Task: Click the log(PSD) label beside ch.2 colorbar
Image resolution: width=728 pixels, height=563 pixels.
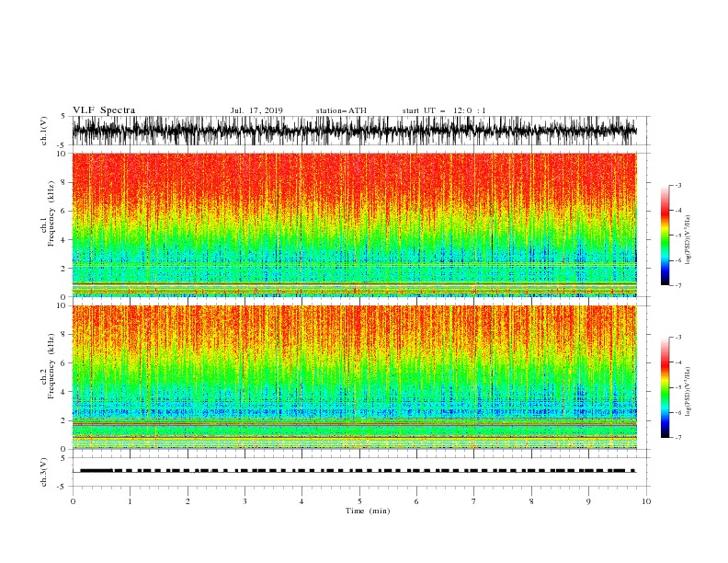Action: pyautogui.click(x=688, y=392)
